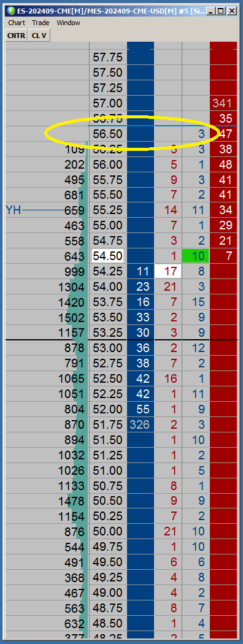Image resolution: width=243 pixels, height=644 pixels.
Task: Click the highlighted 54.50 price cell
Action: point(108,256)
